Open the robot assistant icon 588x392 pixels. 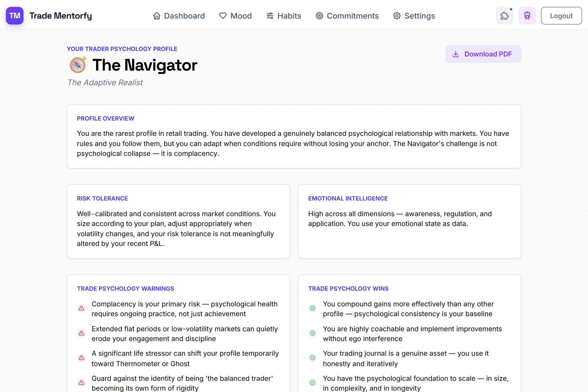point(527,16)
